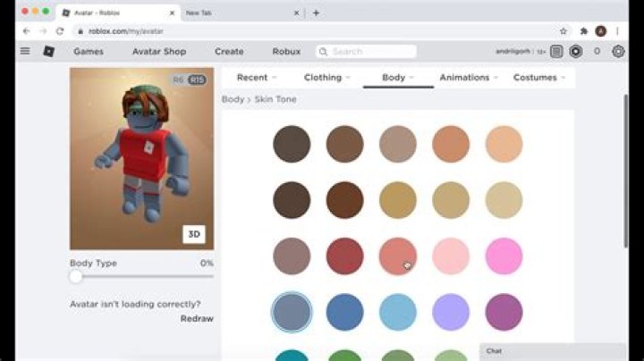Go to Avatar Shop in the navigation bar
The height and width of the screenshot is (361, 644).
(159, 52)
